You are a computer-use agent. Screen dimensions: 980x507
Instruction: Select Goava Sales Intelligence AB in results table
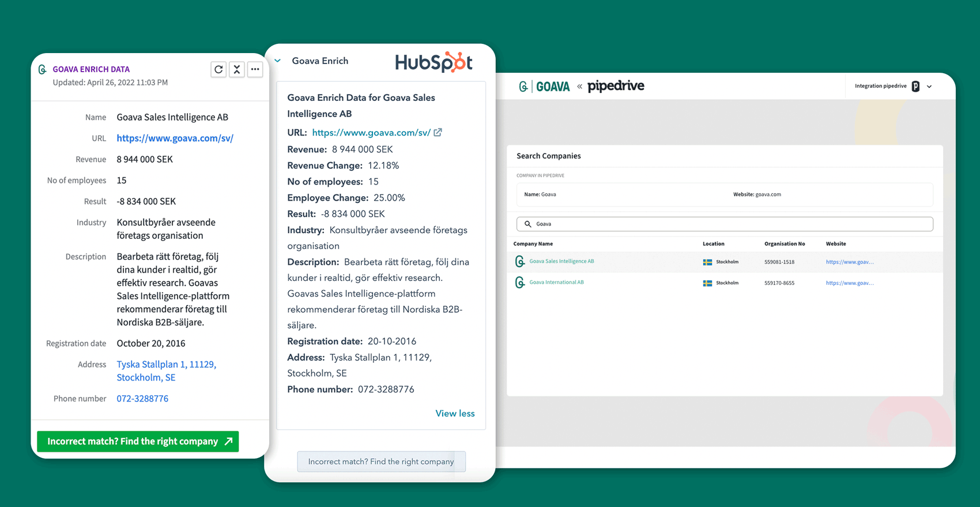561,261
